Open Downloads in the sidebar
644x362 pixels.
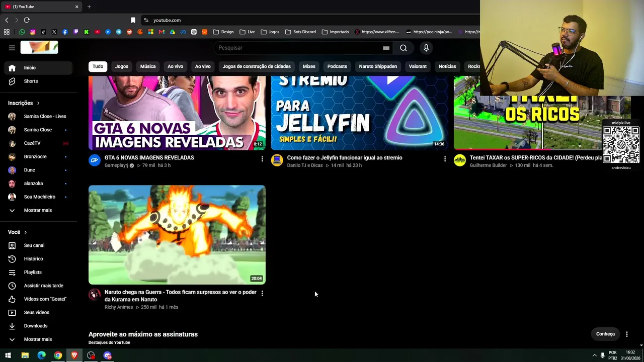pos(38,326)
